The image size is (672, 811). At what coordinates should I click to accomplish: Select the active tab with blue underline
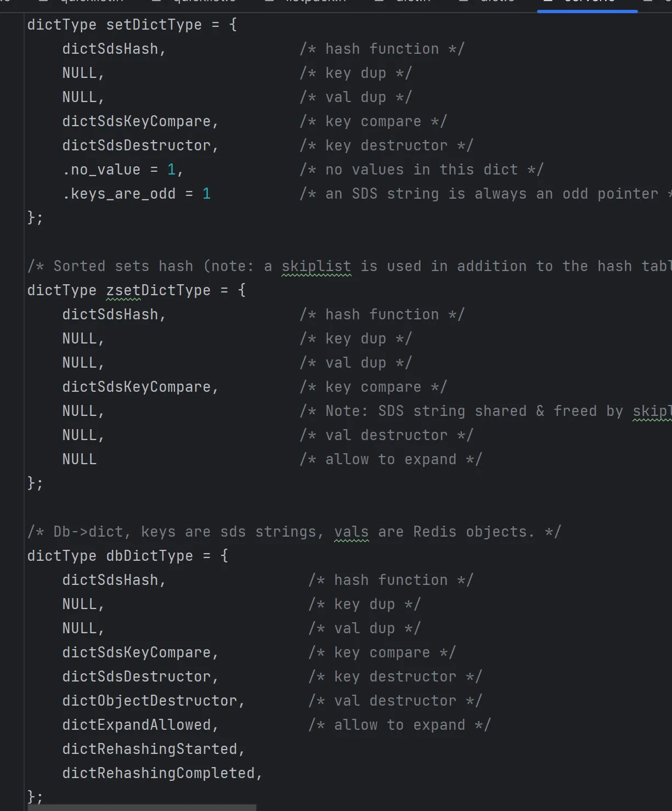click(587, 3)
